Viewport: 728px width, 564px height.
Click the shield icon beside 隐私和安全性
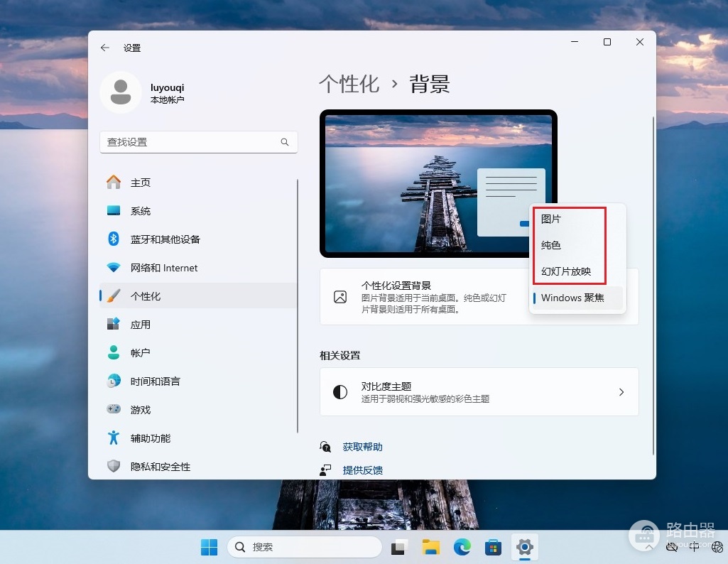[114, 465]
